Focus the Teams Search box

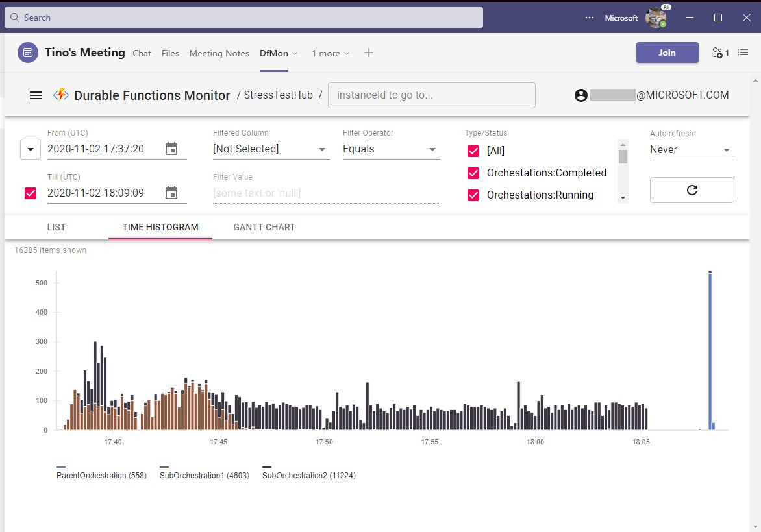(x=243, y=18)
